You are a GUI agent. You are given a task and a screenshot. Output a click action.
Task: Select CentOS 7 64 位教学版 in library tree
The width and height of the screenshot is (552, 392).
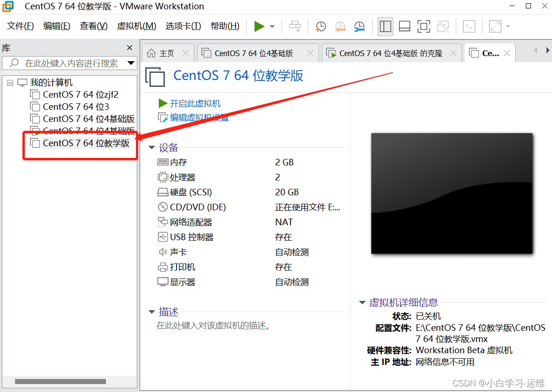click(86, 143)
